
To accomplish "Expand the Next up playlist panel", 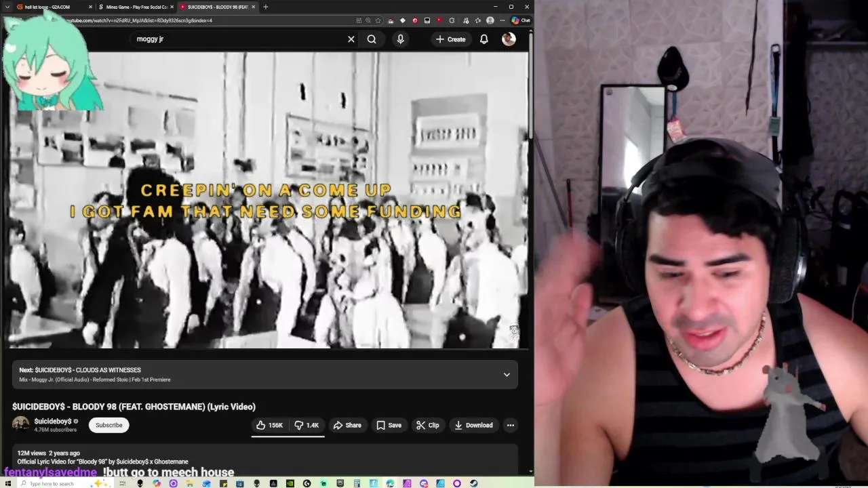I will [x=507, y=375].
